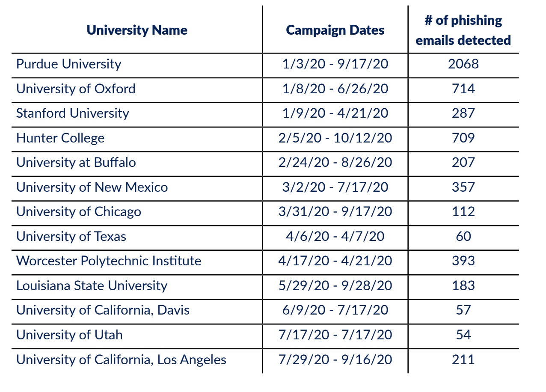The height and width of the screenshot is (392, 546).
Task: Click the Campaign Dates column header
Action: coord(335,30)
